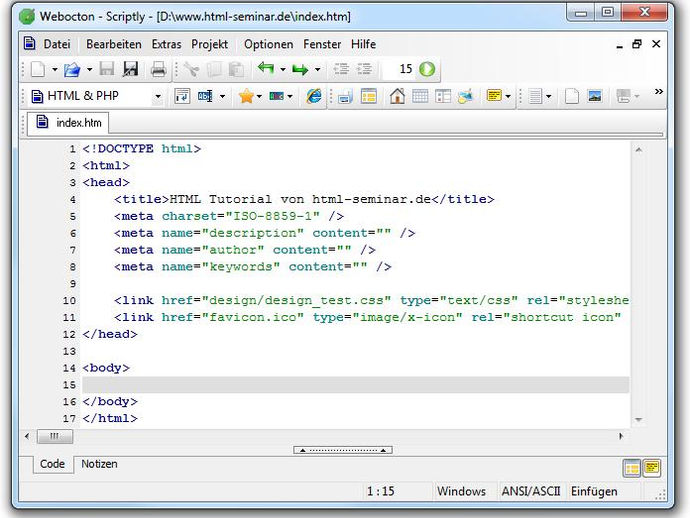The width and height of the screenshot is (690, 518).
Task: Click the form layout icon beside the table grid
Action: [443, 96]
